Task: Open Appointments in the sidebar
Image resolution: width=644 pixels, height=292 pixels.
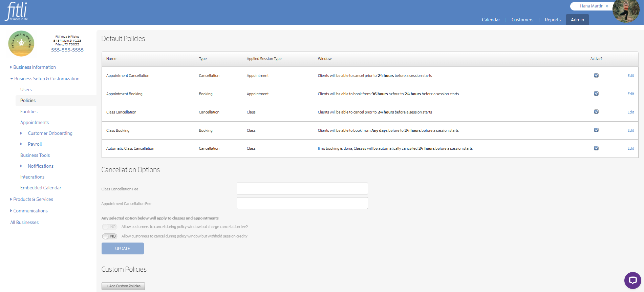Action: 35,122
